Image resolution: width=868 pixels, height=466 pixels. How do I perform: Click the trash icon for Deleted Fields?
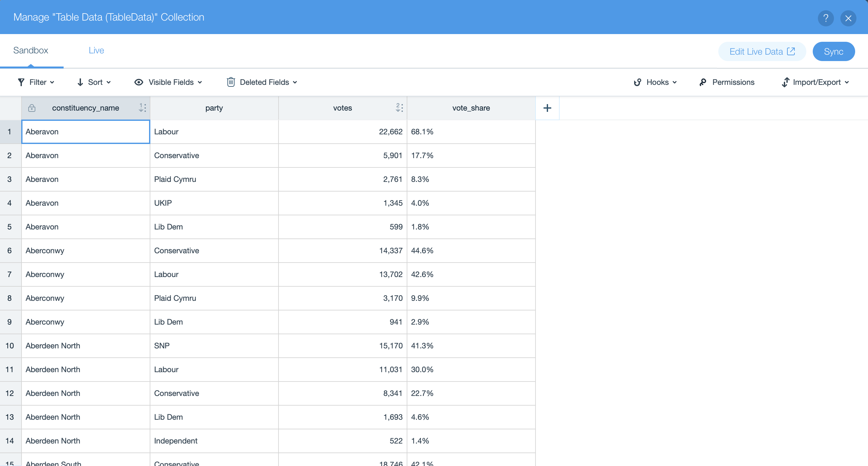click(231, 82)
